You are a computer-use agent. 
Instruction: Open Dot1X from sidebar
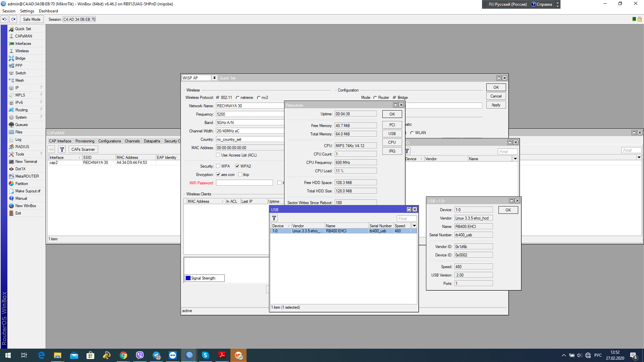point(20,169)
